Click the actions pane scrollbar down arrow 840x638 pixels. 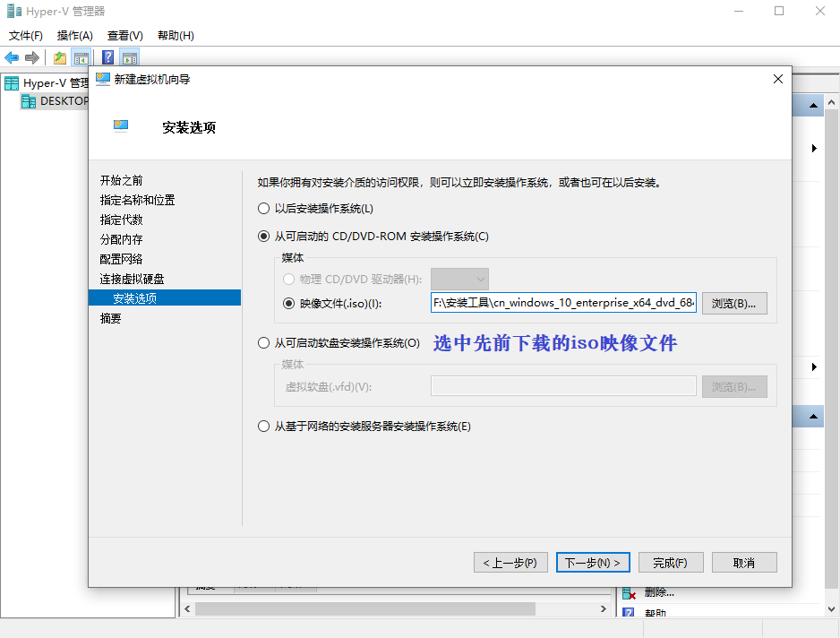point(831,609)
